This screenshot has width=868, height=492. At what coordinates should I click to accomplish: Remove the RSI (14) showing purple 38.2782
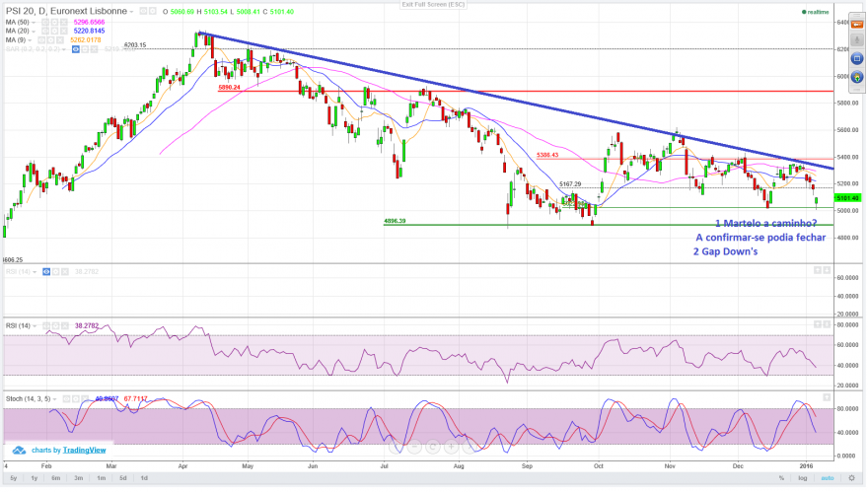coord(65,326)
